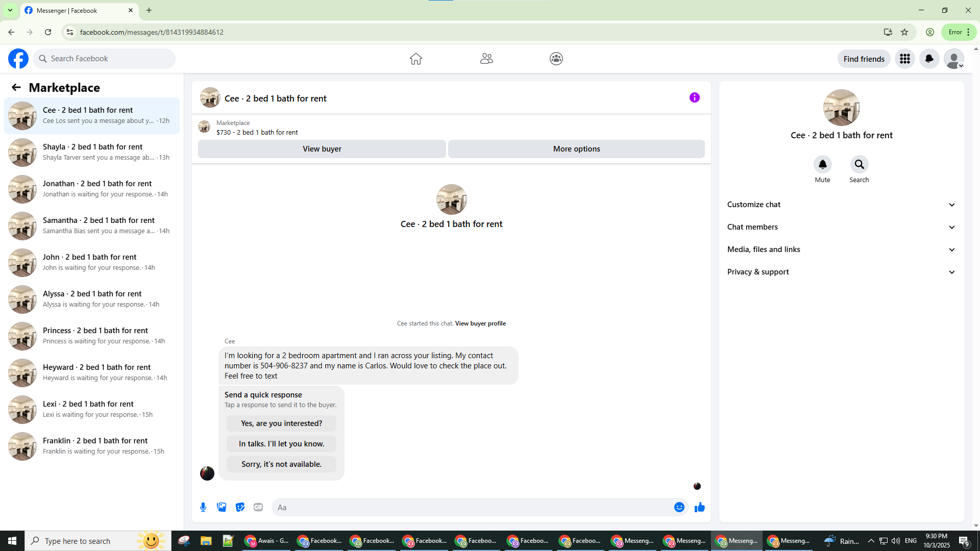Expand Chat members section
Screen dimensions: 980x551
click(x=841, y=227)
